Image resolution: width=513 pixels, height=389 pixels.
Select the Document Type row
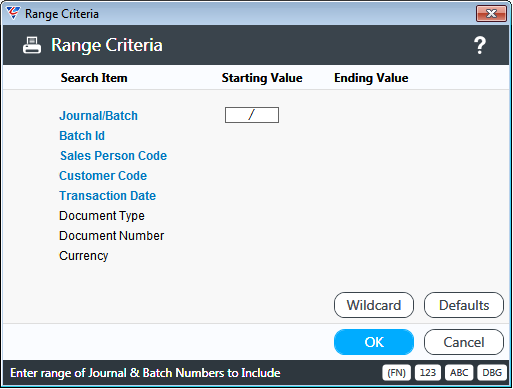tap(102, 216)
